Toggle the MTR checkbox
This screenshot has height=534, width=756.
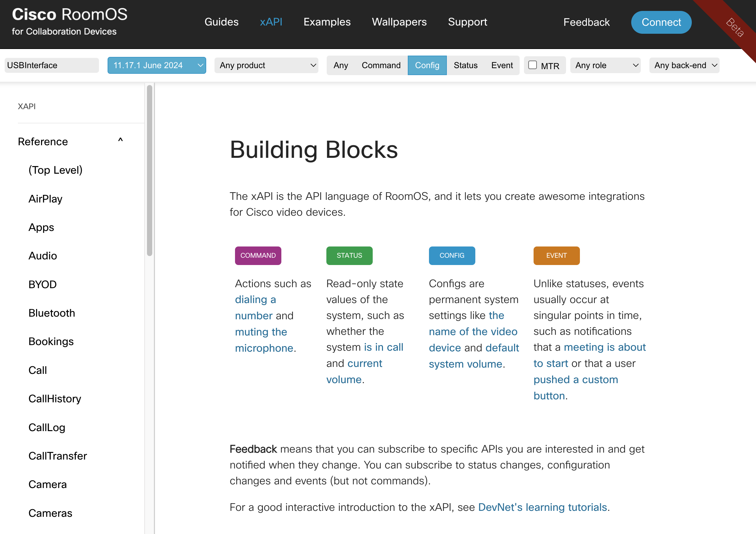533,65
